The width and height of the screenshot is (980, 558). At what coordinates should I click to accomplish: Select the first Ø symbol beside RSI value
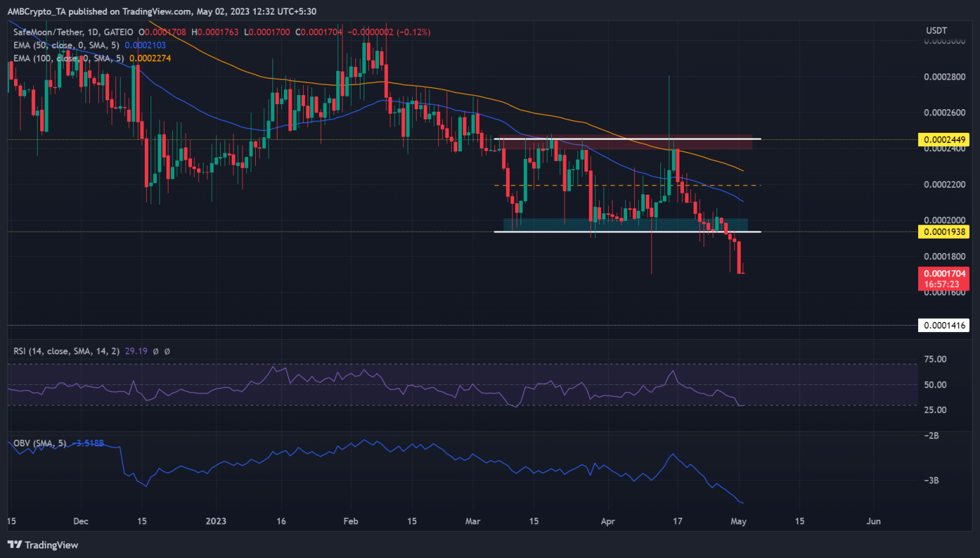[x=156, y=351]
